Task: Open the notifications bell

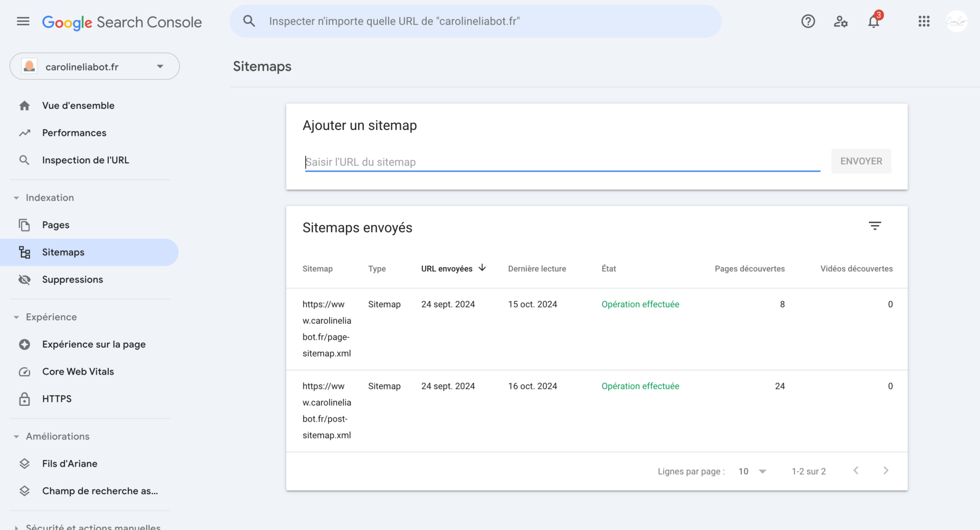Action: pos(874,22)
